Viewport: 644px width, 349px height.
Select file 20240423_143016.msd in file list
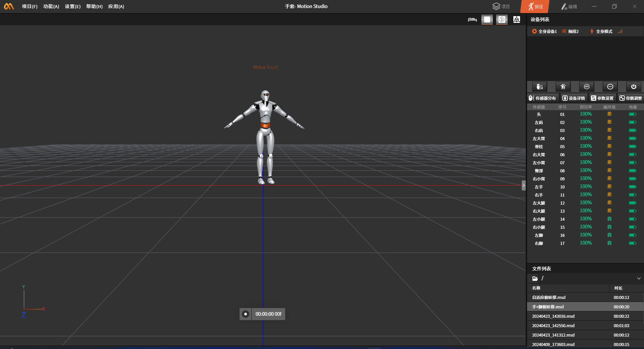click(x=553, y=316)
